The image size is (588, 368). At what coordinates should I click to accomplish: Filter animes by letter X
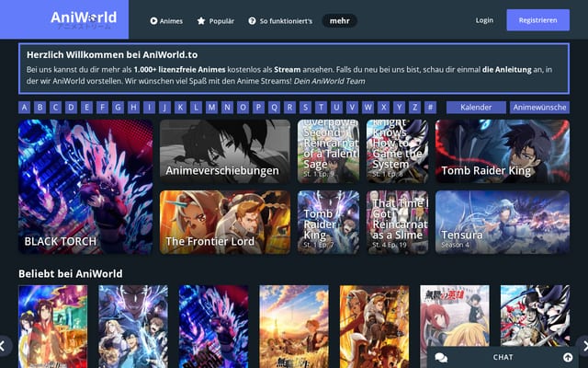(x=383, y=108)
